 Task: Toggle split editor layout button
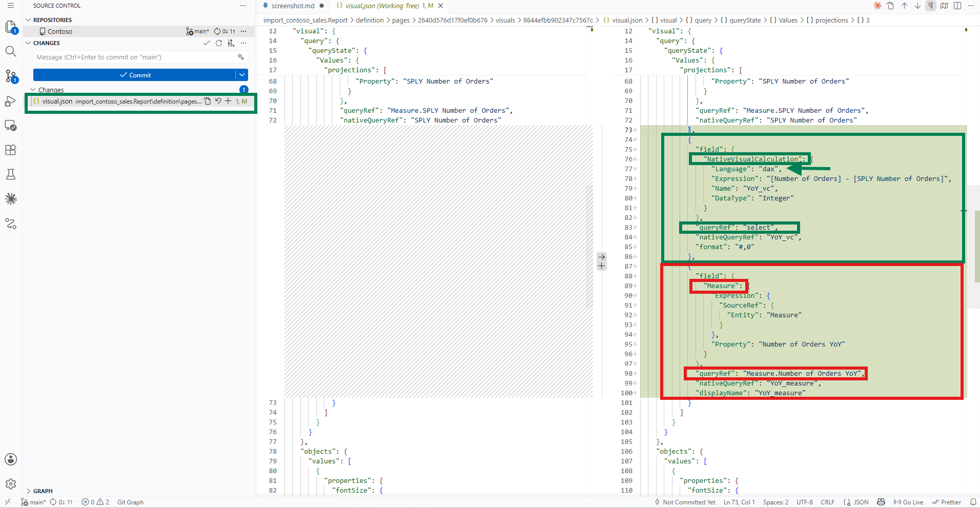(957, 6)
